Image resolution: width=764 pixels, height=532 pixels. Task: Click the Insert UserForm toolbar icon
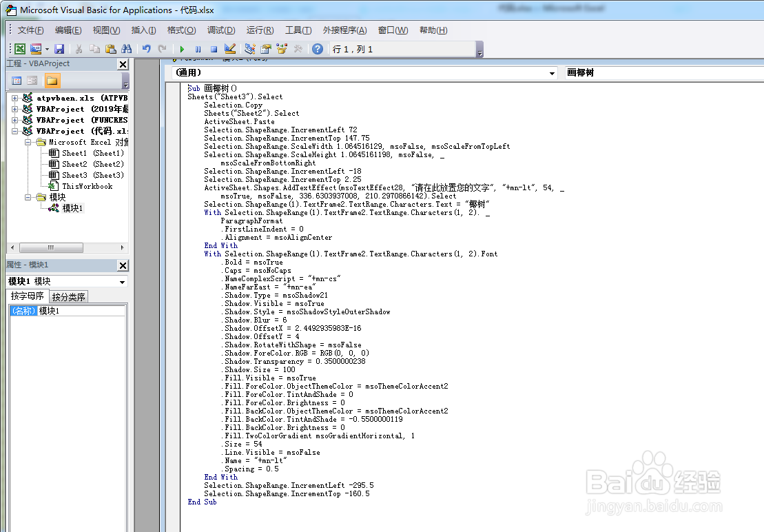(x=36, y=49)
